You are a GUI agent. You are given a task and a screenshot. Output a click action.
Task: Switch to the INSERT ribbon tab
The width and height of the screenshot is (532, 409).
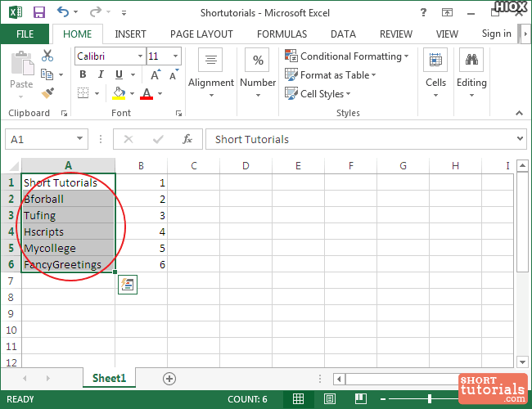(131, 34)
